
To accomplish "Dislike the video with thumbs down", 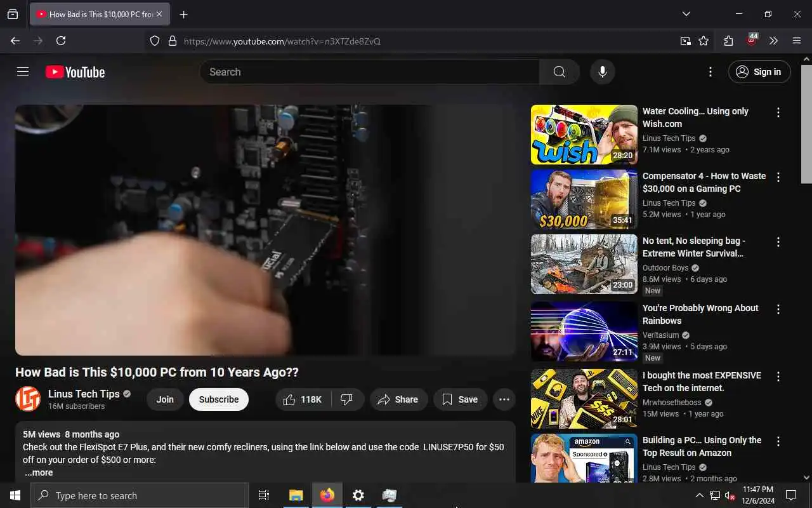I will point(347,399).
